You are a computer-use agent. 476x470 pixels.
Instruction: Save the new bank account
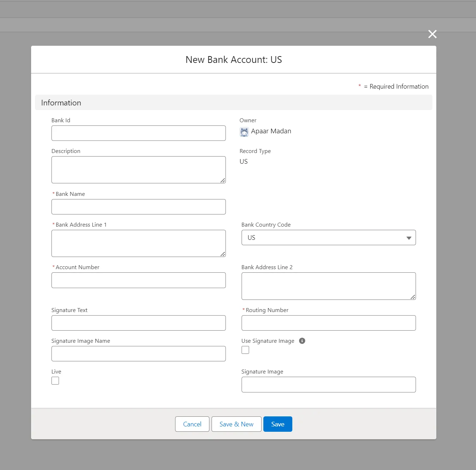click(x=278, y=424)
